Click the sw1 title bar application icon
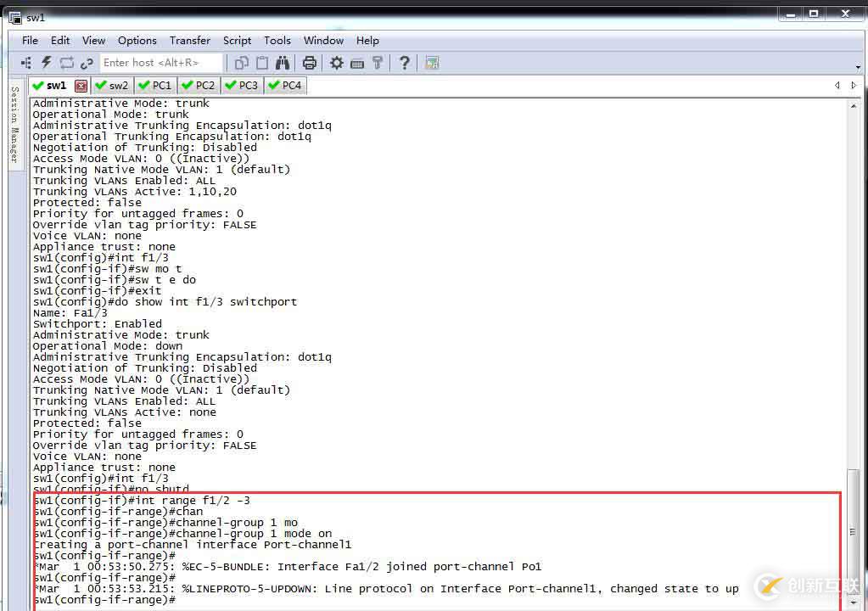Screen dimensions: 868x611 15,18
